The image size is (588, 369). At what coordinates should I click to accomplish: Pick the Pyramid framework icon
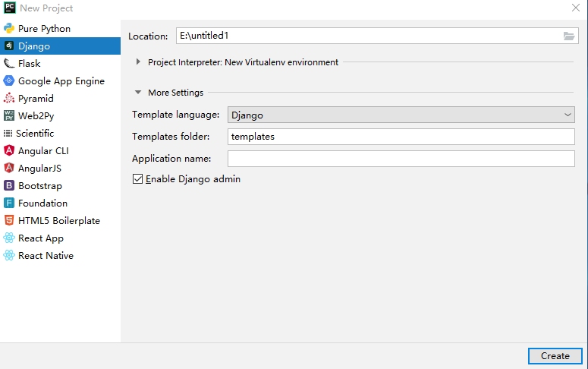[x=9, y=99]
